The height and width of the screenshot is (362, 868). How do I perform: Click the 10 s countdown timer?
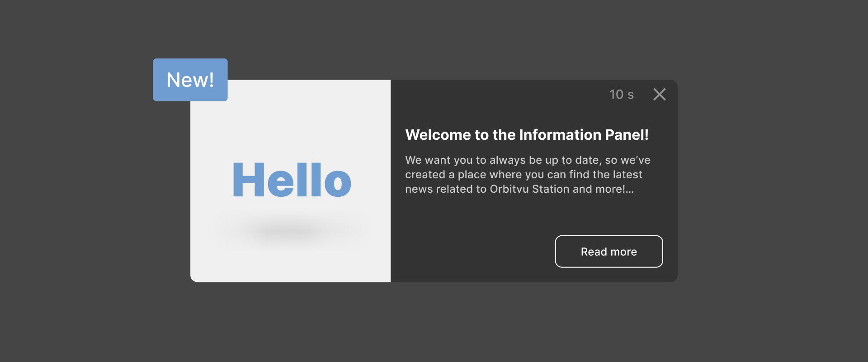click(x=621, y=94)
